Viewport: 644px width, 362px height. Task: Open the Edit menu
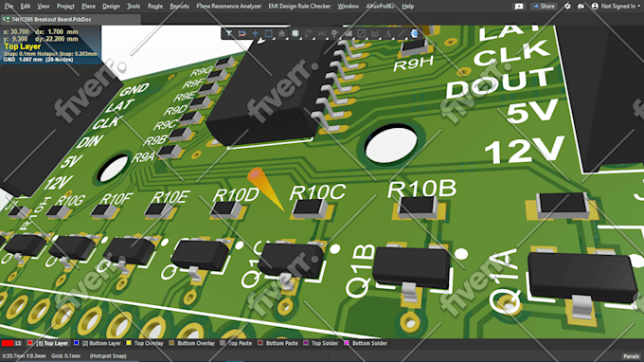[x=25, y=7]
